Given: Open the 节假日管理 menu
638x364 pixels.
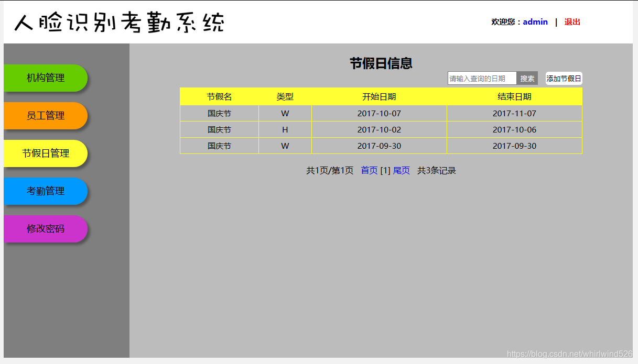Looking at the screenshot, I should (46, 153).
